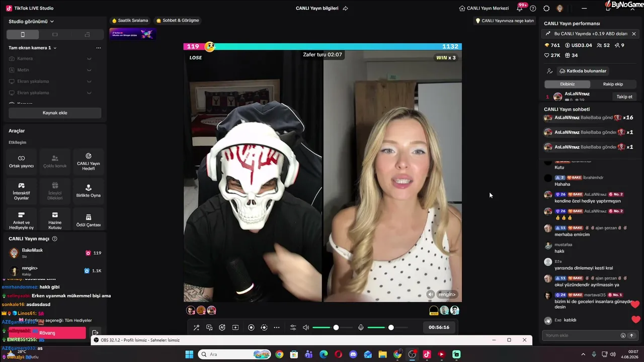The height and width of the screenshot is (362, 644).
Task: Open the Ödül Çantası tool
Action: pos(89,220)
